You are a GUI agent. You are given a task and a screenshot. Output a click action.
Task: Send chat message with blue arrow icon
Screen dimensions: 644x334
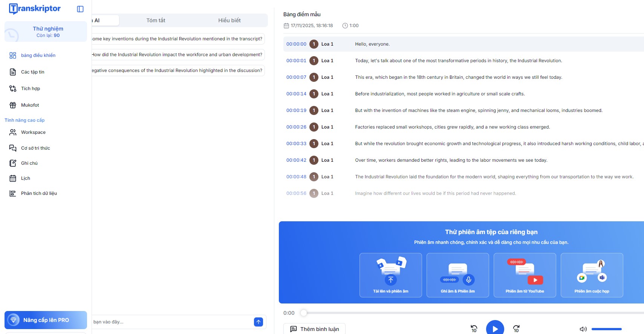pos(259,322)
